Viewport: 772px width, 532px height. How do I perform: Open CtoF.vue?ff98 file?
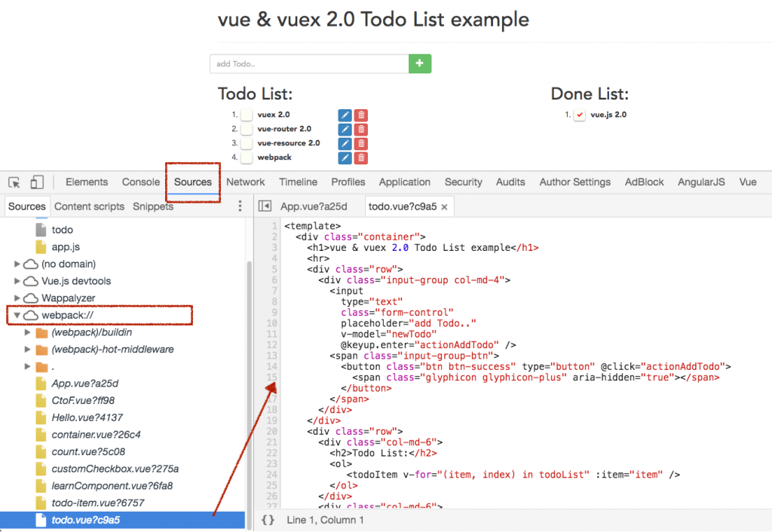click(83, 401)
